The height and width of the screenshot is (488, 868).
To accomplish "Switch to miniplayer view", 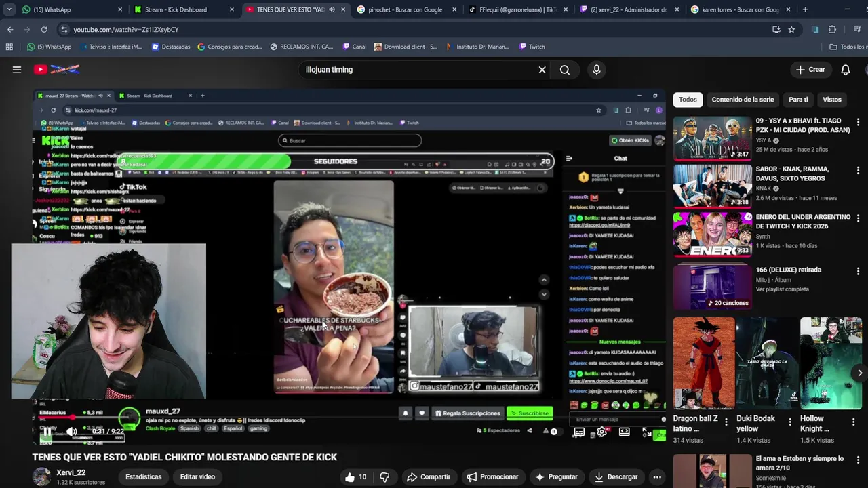I will 625,432.
